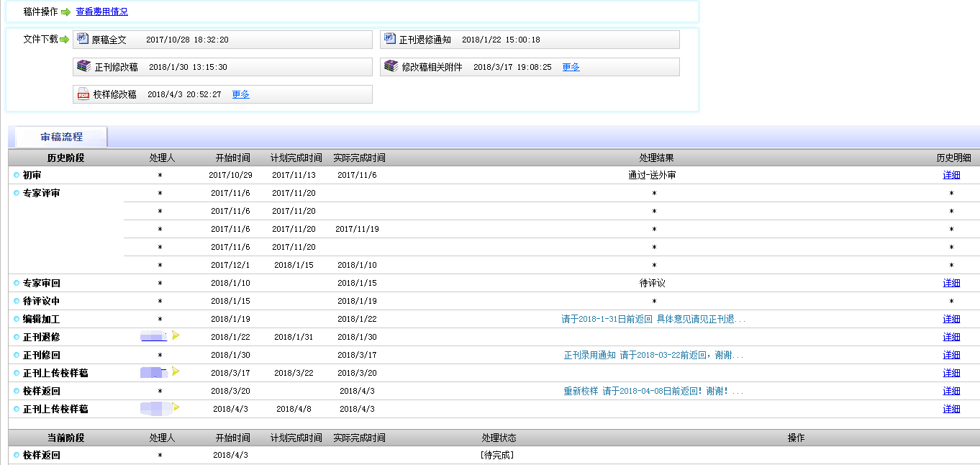The height and width of the screenshot is (465, 980).
Task: Open 更多 link beside 校样修改稿
Action: click(241, 94)
